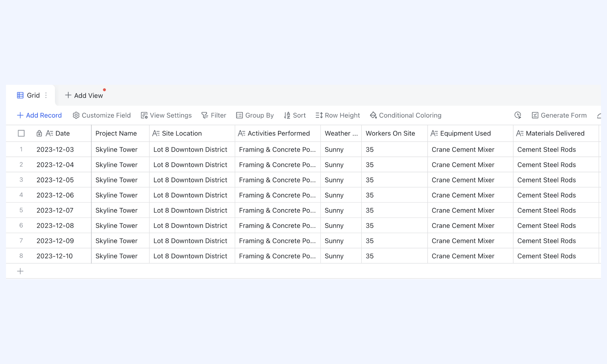Click Generate Form button
The image size is (607, 364).
click(x=559, y=115)
